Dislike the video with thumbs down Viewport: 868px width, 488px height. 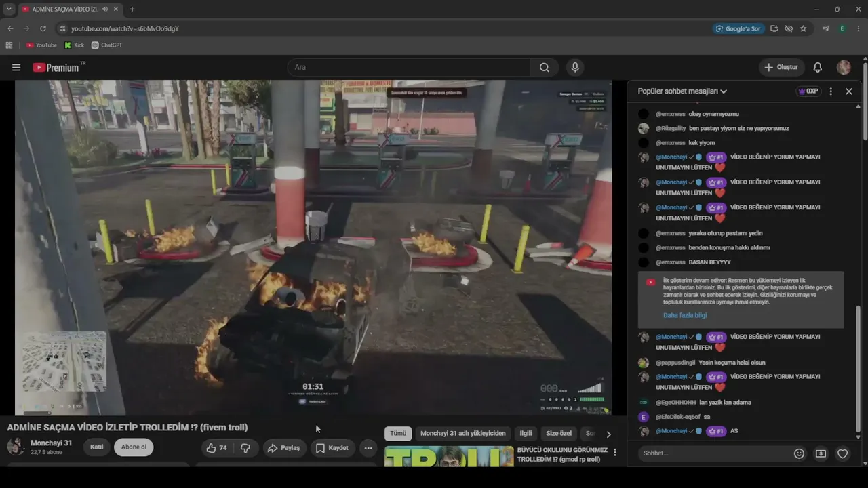point(246,448)
